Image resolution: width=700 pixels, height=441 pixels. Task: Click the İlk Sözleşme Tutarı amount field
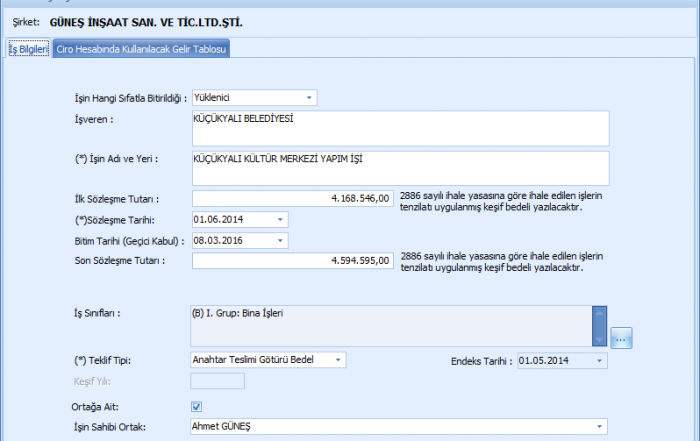[x=291, y=199]
